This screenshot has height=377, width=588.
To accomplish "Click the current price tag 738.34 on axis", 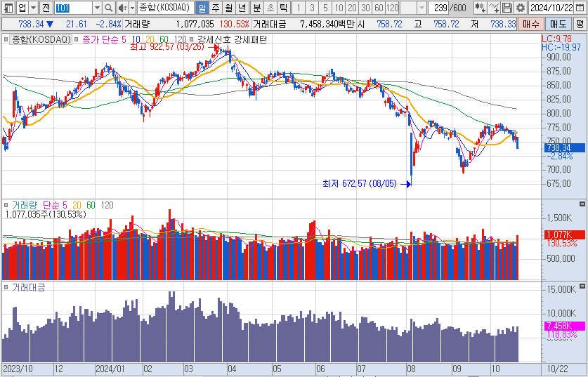I will point(564,148).
